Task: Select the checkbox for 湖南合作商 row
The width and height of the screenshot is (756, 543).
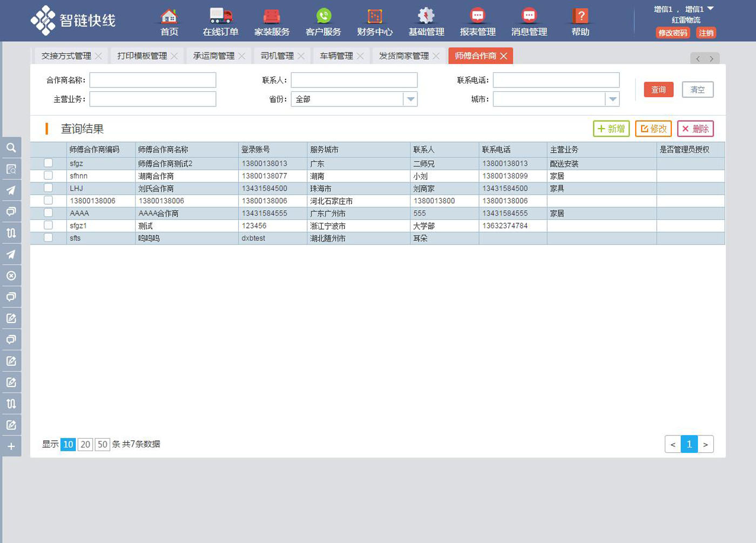Action: (48, 176)
